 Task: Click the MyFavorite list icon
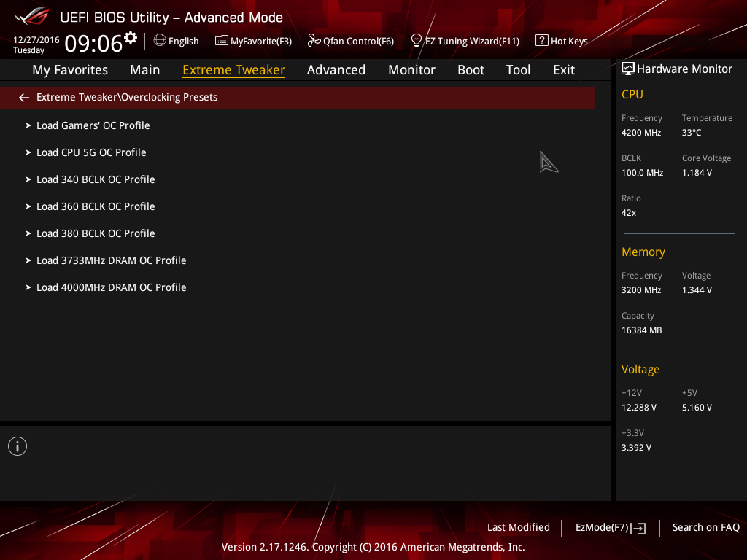[221, 41]
